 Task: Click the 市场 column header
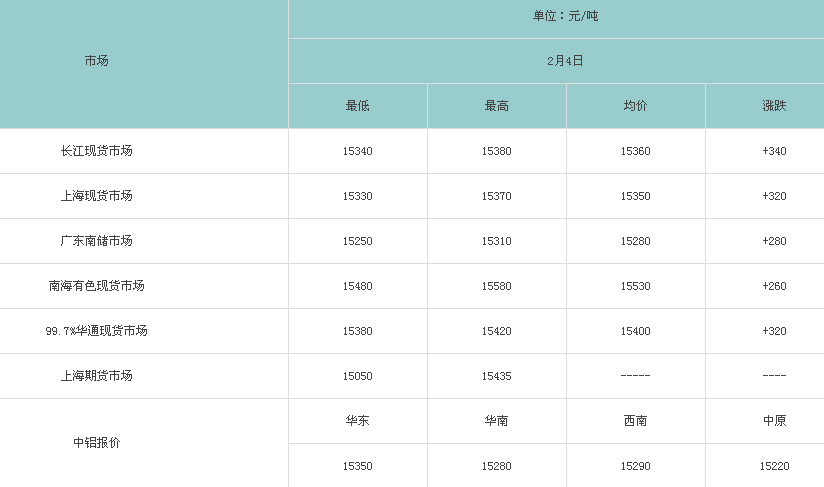click(96, 61)
